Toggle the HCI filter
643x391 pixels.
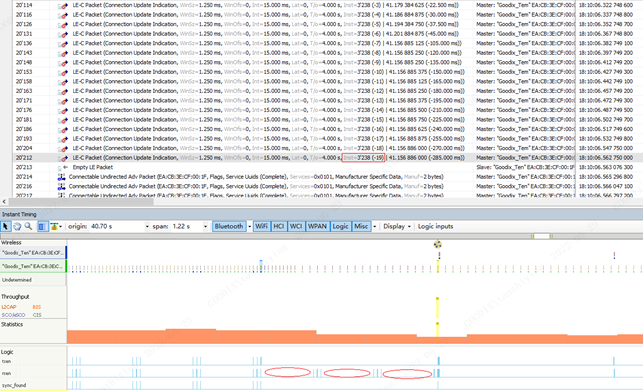click(x=279, y=226)
